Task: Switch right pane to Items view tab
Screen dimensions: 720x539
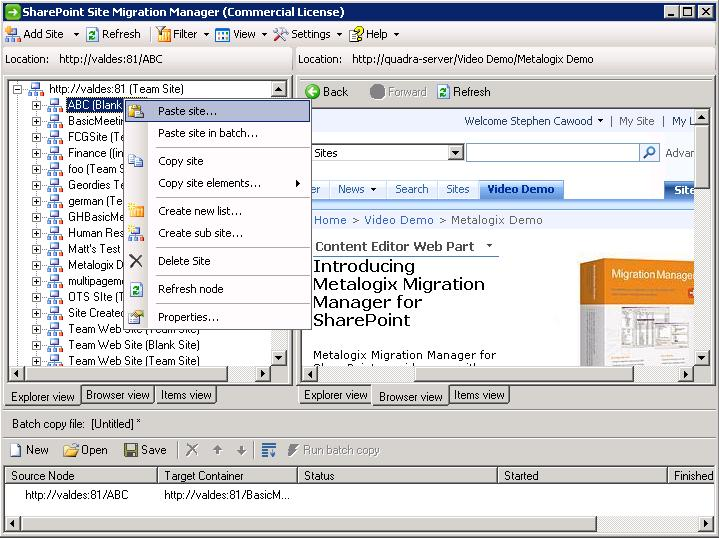Action: pyautogui.click(x=479, y=395)
